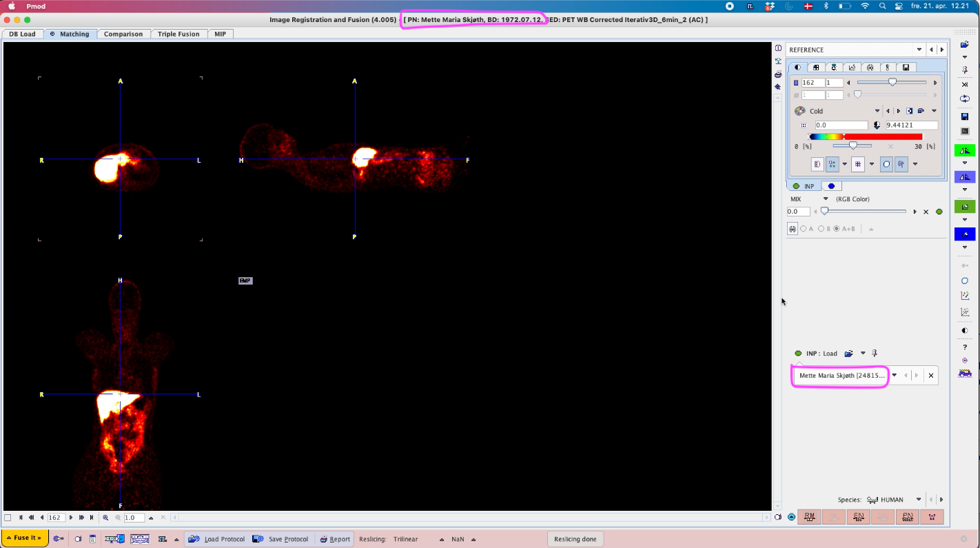The height and width of the screenshot is (548, 980).
Task: Toggle the contour overlay button
Action: 817,164
